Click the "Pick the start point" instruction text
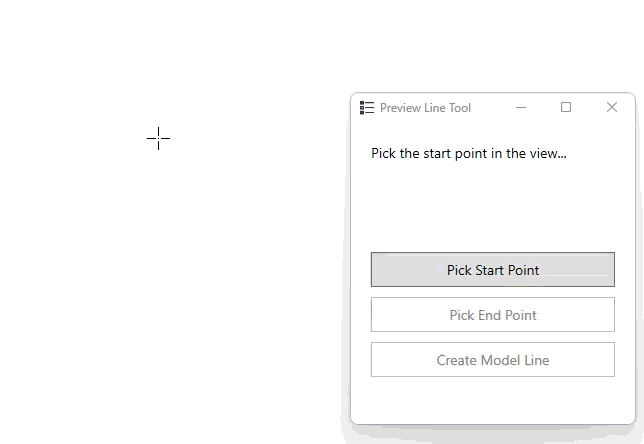The image size is (644, 444). point(468,154)
